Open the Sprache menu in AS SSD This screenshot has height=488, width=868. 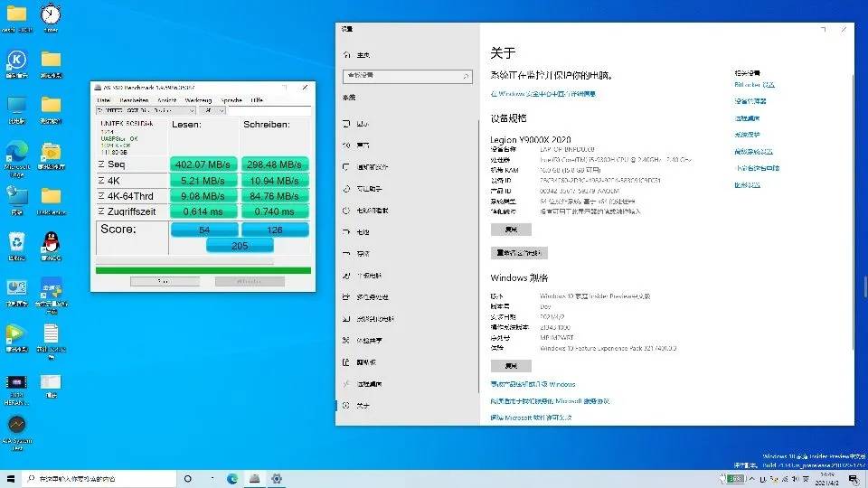[231, 100]
